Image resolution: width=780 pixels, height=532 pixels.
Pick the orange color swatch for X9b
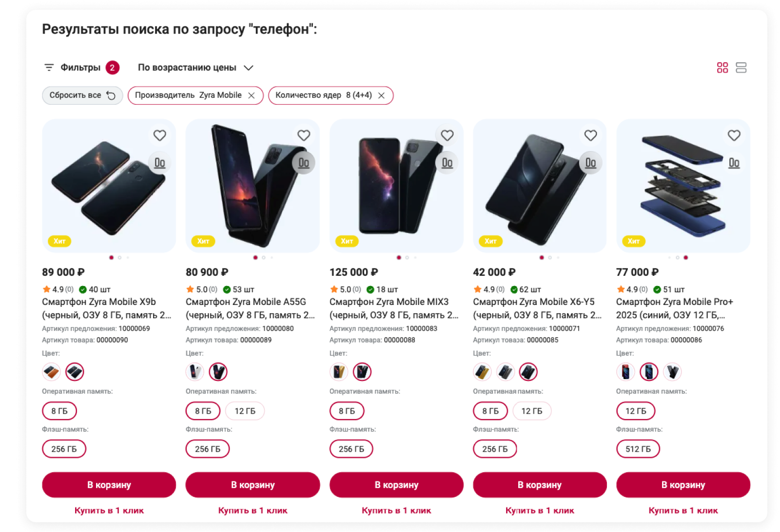point(51,372)
